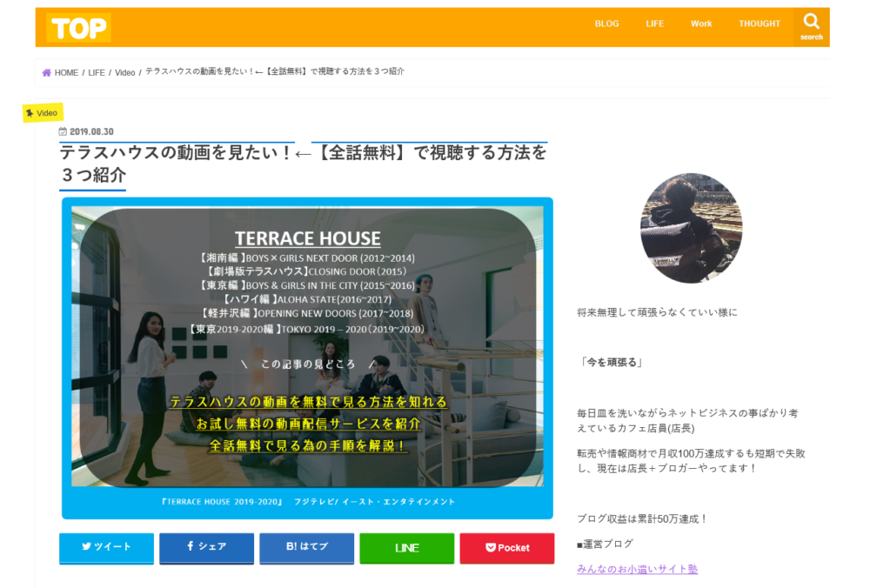Click the Terrace House featured image

[307, 357]
